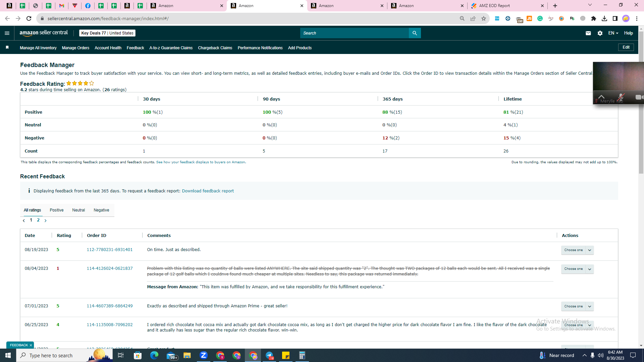
Task: Open Sticky Notes from taskbar
Action: tap(286, 355)
